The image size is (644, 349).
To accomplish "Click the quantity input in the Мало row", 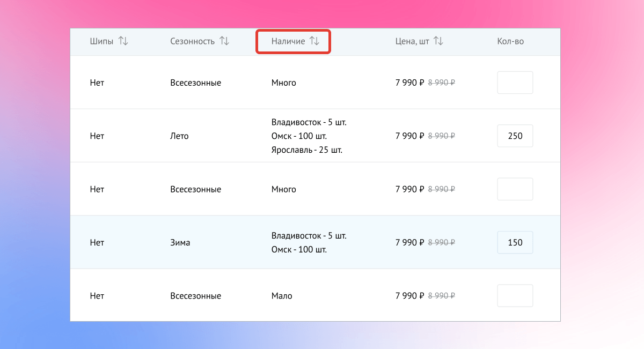I will [515, 296].
